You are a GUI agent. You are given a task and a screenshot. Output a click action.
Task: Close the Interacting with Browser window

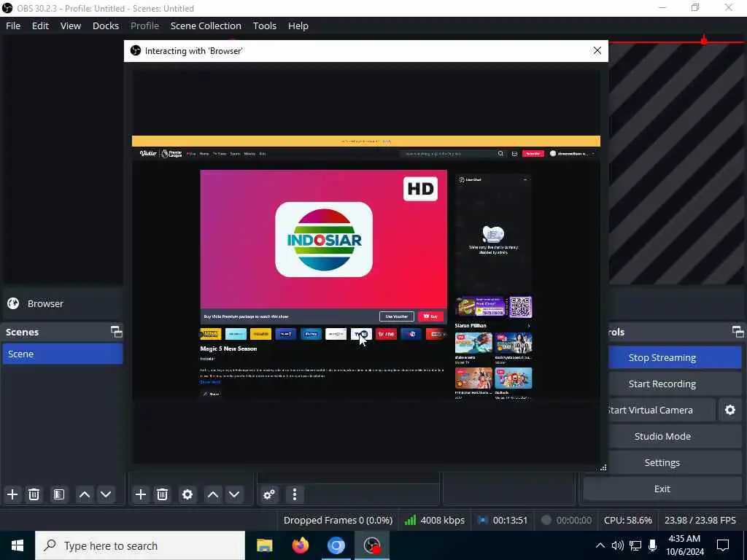tap(597, 50)
